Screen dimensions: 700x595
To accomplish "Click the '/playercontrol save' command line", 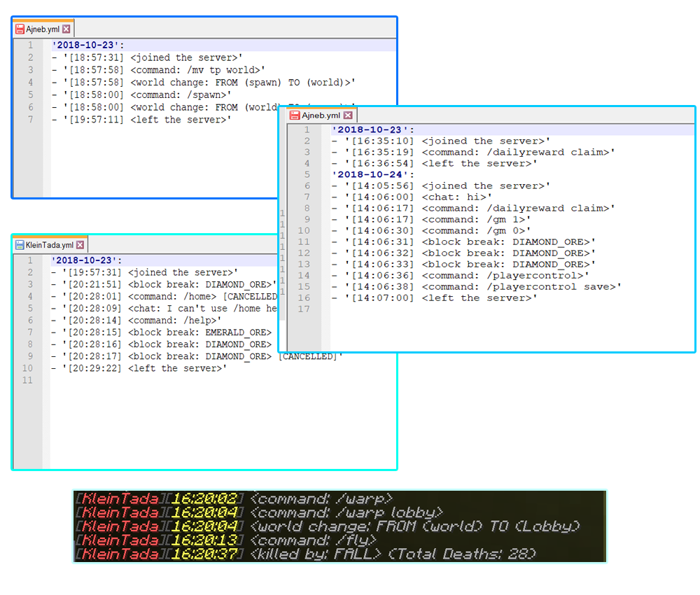I will [x=483, y=286].
